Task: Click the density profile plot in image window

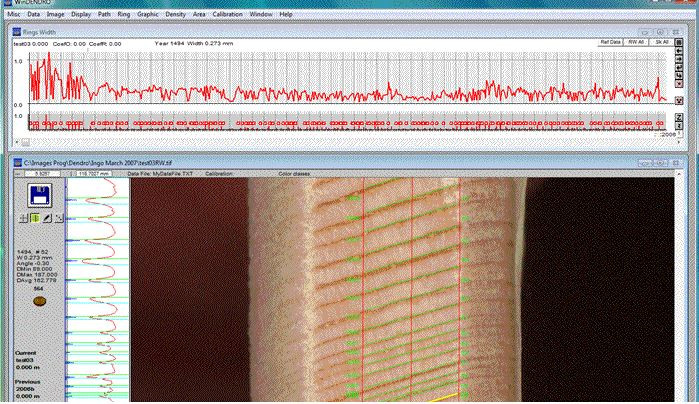Action: click(x=98, y=289)
